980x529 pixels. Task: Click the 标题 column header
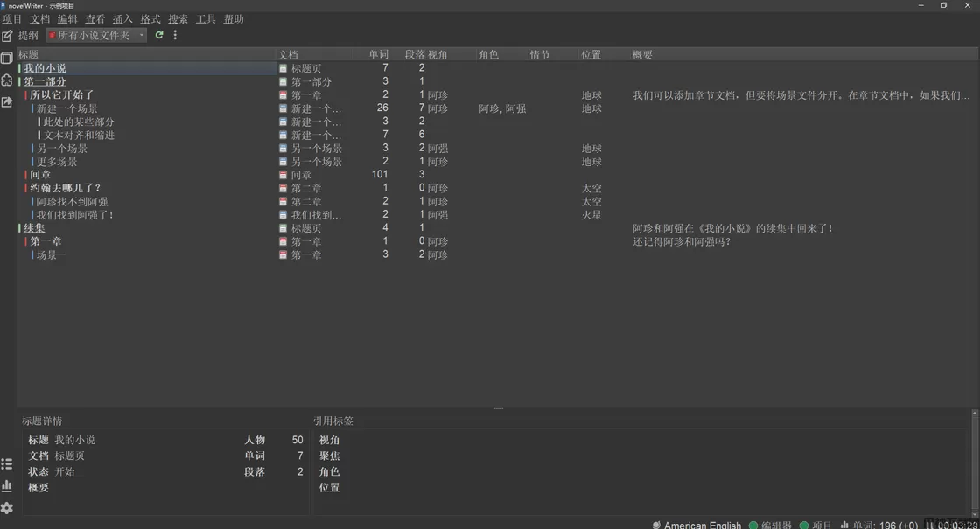tap(29, 55)
